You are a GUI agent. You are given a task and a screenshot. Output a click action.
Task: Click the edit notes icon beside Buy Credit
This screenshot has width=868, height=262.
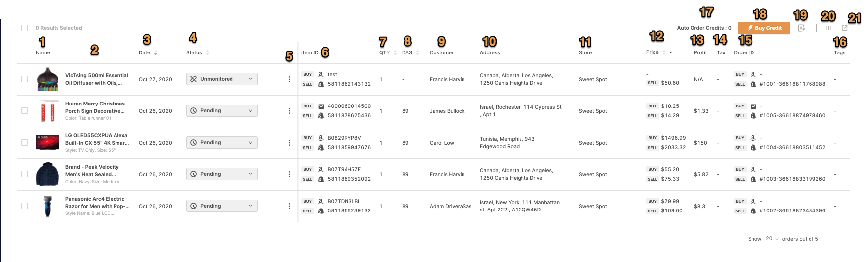tap(801, 28)
